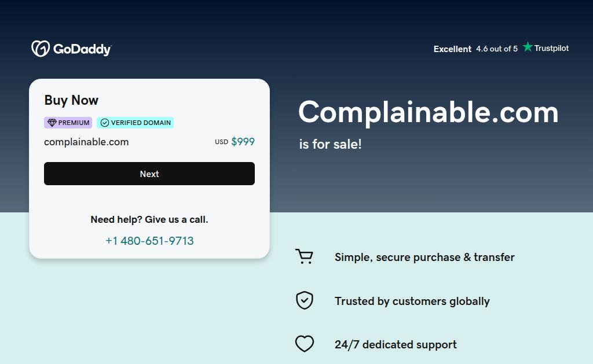Image resolution: width=593 pixels, height=364 pixels.
Task: Click the shopping cart icon
Action: 304,257
